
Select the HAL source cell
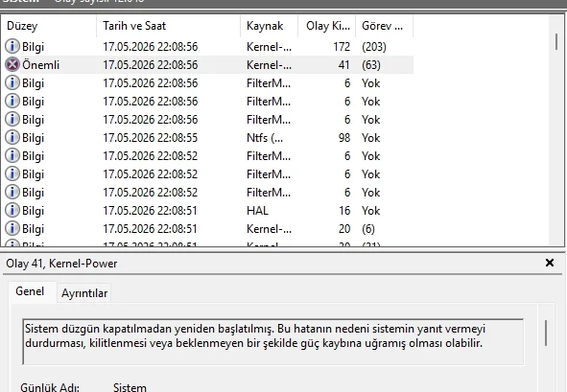tap(257, 211)
